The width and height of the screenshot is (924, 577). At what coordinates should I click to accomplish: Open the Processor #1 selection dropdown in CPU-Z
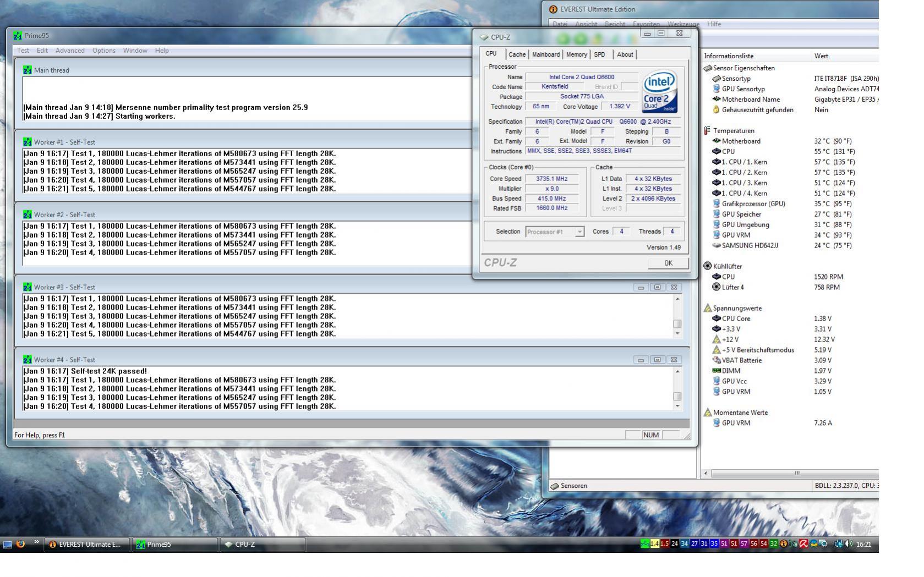click(x=555, y=232)
